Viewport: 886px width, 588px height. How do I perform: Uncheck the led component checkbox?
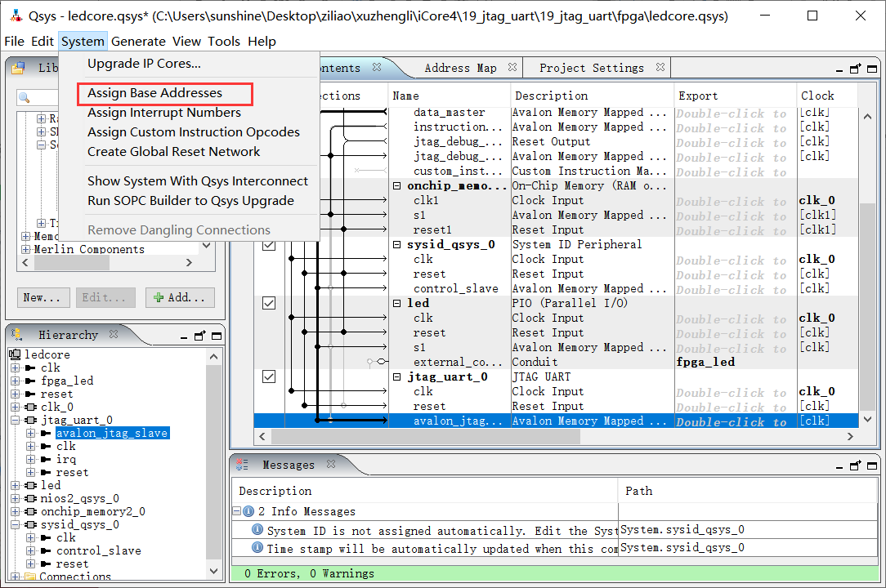click(268, 303)
